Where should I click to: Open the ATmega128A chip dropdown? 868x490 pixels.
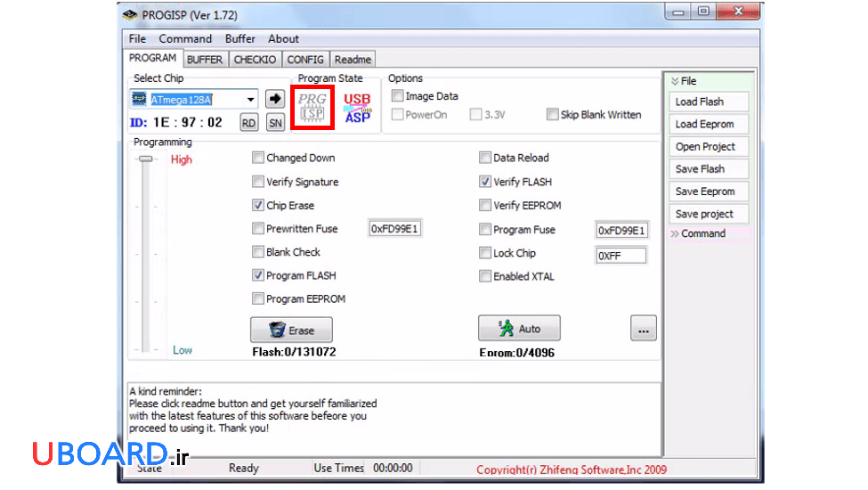click(251, 100)
